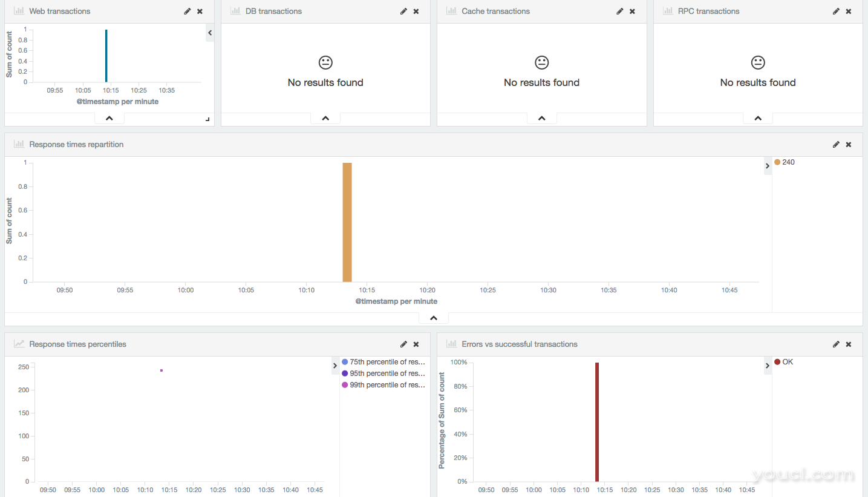Click No results found in DB transactions

(325, 83)
